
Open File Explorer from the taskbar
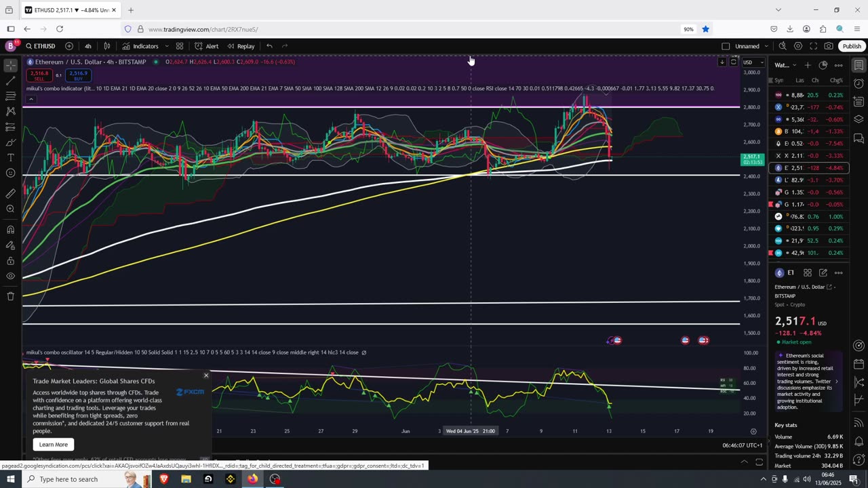coord(186,479)
